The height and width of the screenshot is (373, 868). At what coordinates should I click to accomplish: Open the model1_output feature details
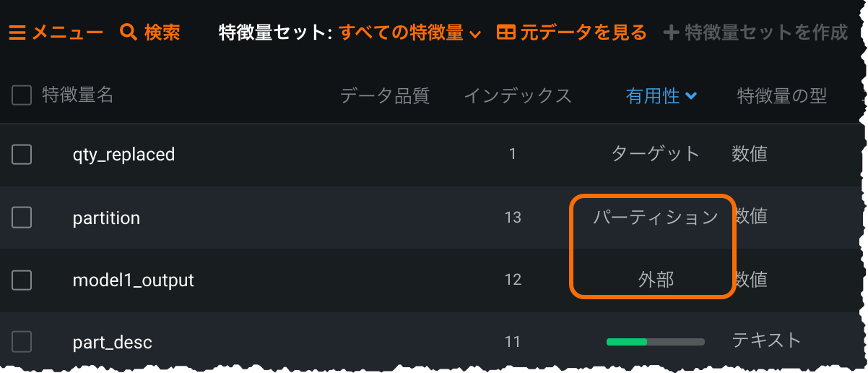[133, 280]
